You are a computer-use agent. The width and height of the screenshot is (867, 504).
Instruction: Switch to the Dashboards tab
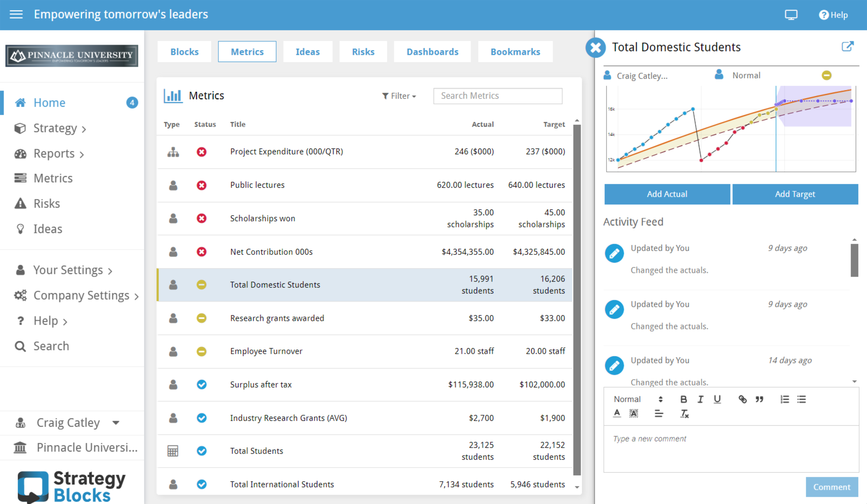(433, 52)
